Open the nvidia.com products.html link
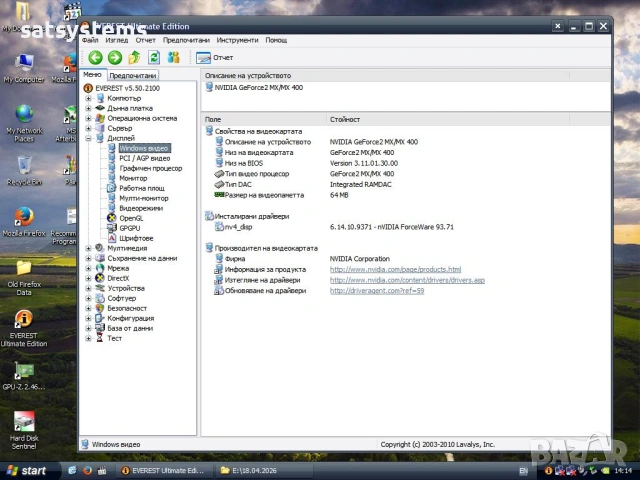 (395, 269)
